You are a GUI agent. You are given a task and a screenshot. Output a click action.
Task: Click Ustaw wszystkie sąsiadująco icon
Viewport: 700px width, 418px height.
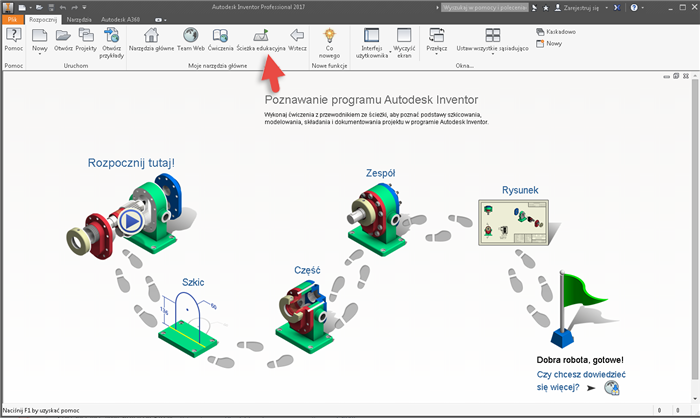point(492,35)
